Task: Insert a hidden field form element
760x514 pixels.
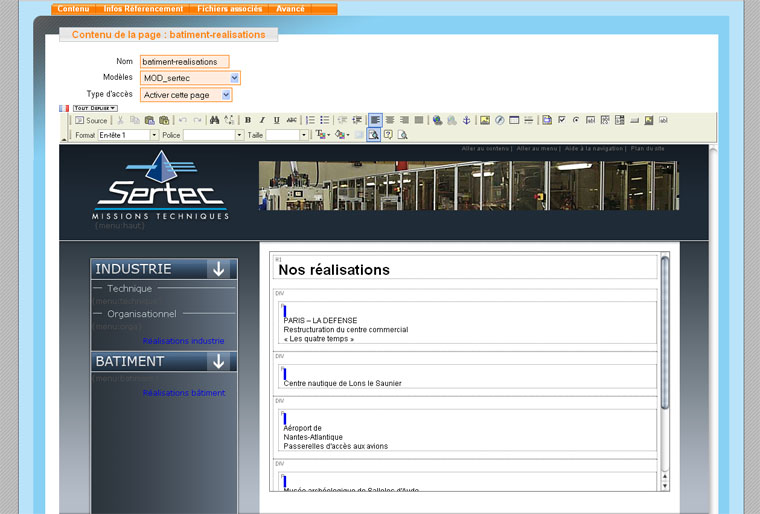Action: click(x=663, y=120)
